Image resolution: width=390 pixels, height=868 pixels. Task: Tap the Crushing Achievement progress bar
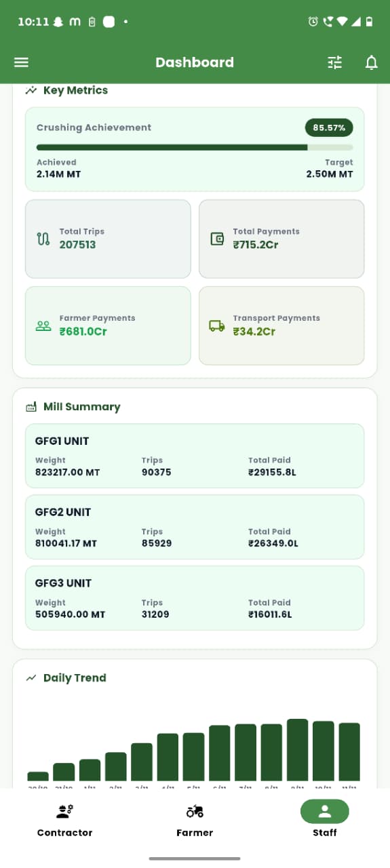(195, 147)
